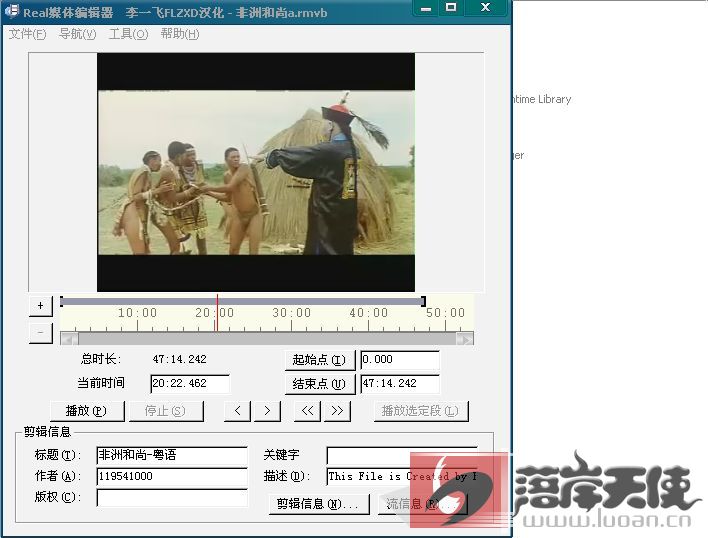The width and height of the screenshot is (708, 538).
Task: Click 播放选定段(L) play selection button
Action: tap(421, 411)
